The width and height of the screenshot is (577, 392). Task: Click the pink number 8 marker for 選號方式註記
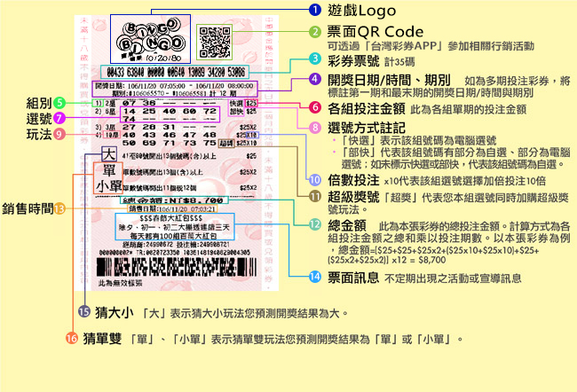[314, 128]
